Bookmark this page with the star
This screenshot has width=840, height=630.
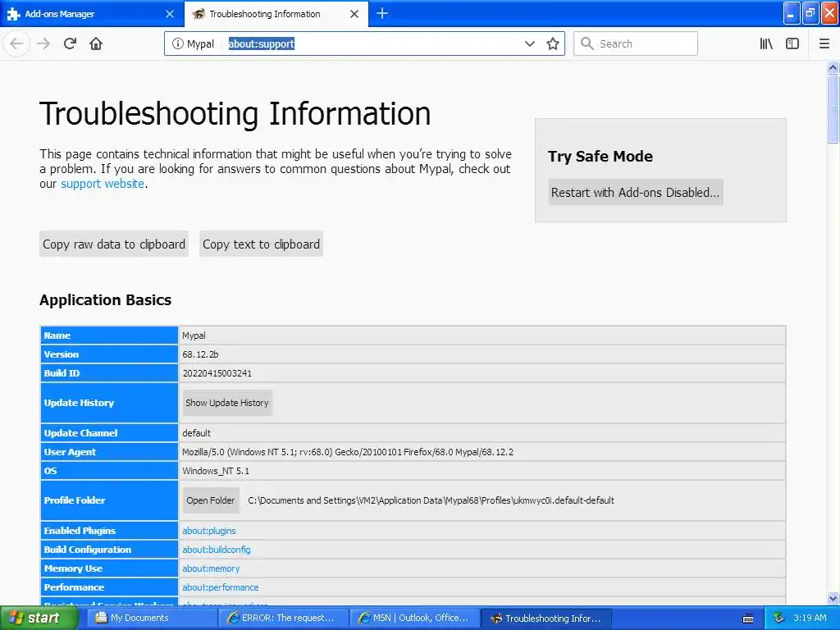(x=553, y=44)
